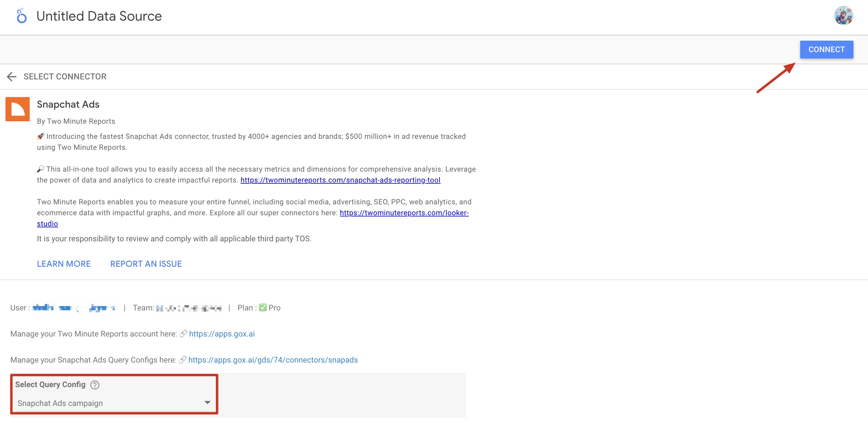868x422 pixels.
Task: Click the REPORT AN ISSUE link
Action: click(146, 264)
